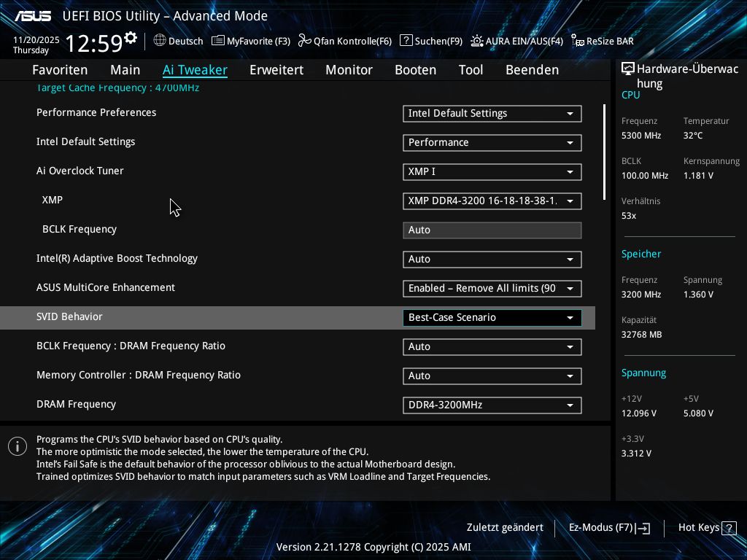Select the Ai Tweaker tab
This screenshot has width=747, height=560.
pos(195,70)
